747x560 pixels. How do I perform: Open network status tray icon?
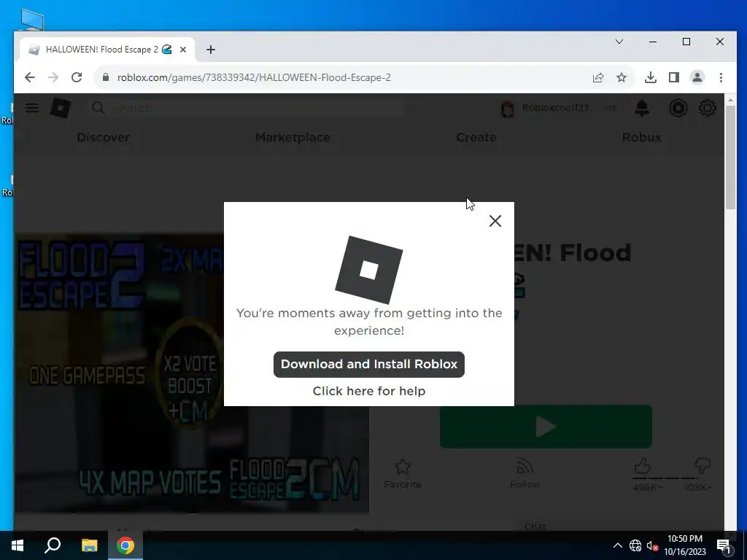635,545
